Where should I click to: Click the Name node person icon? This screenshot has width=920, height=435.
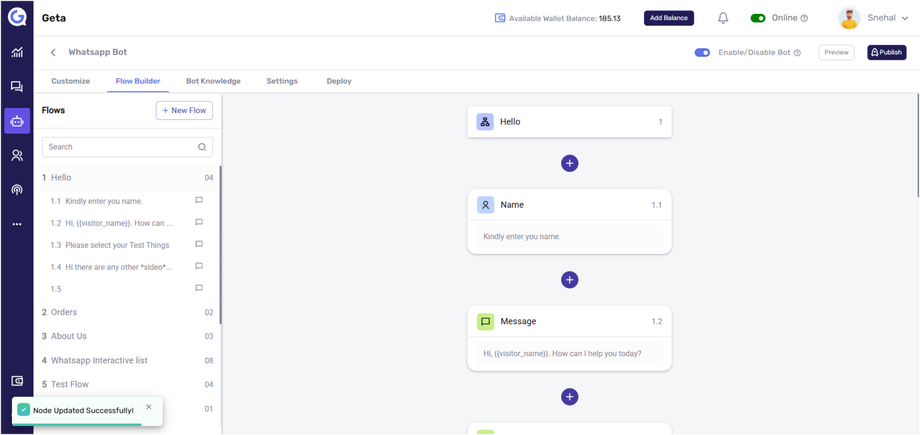[x=485, y=205]
